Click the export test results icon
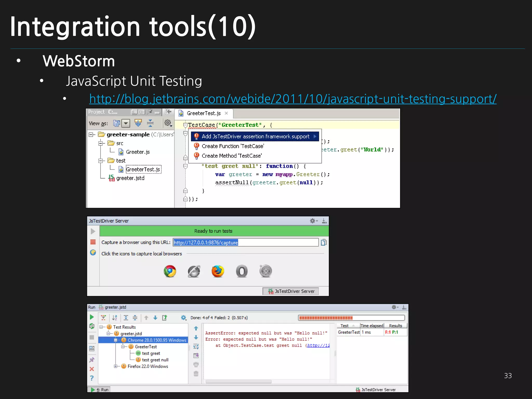The image size is (532, 399). point(165,318)
